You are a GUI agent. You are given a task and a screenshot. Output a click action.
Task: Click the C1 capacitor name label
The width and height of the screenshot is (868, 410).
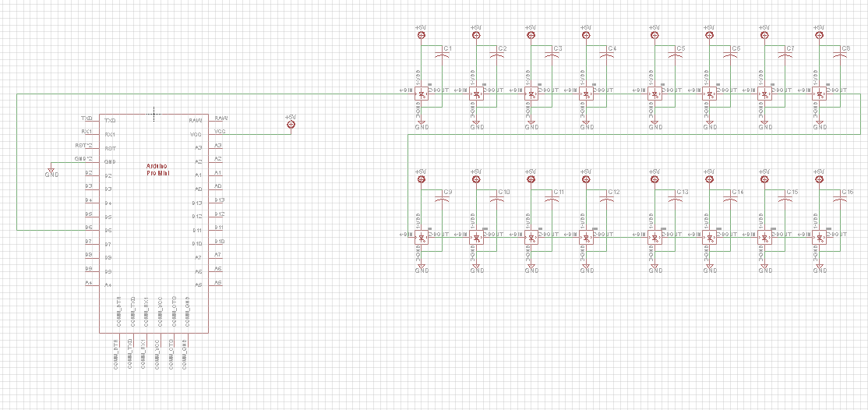pos(448,49)
